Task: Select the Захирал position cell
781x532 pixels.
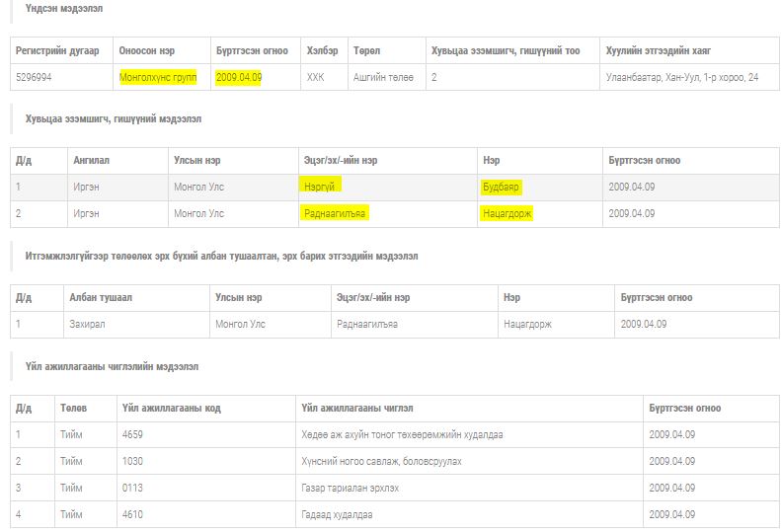Action: pyautogui.click(x=87, y=324)
